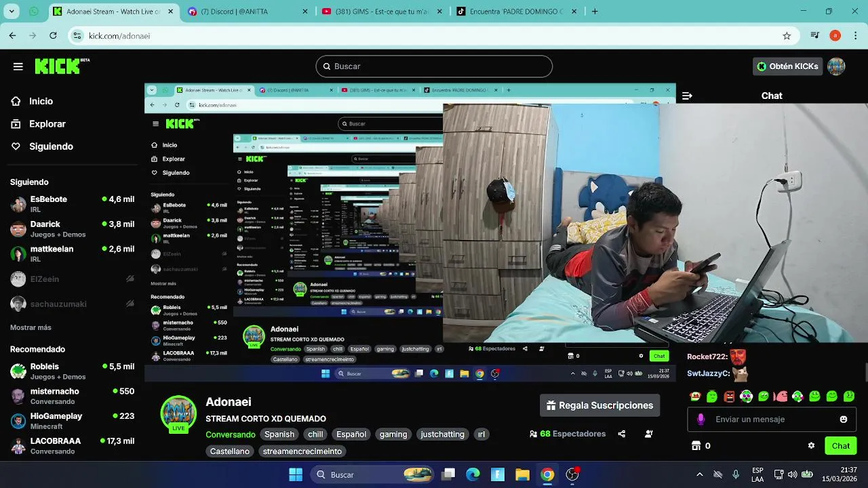Bookmark this page with star icon
Viewport: 868px width, 488px height.
pyautogui.click(x=787, y=36)
